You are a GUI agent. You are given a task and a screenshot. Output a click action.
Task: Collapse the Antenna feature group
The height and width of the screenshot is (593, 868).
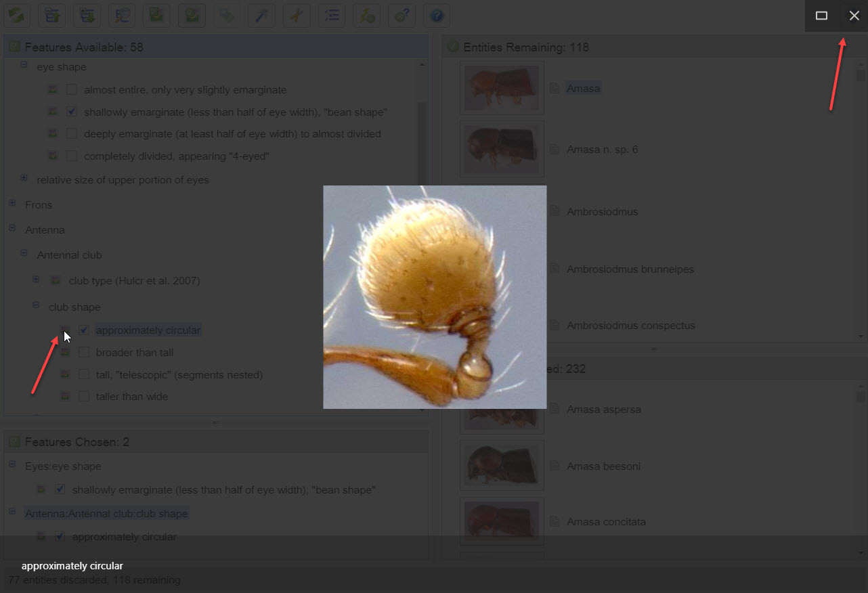click(12, 229)
